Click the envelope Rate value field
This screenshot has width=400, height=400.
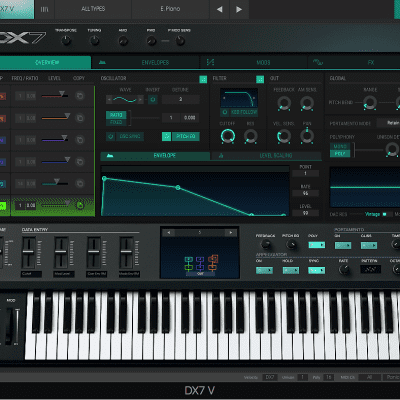[x=306, y=193]
